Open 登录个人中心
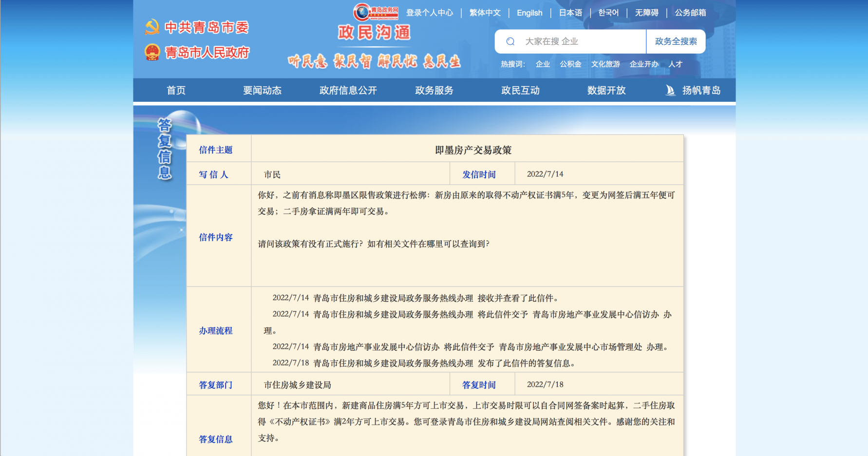868x456 pixels. tap(430, 13)
